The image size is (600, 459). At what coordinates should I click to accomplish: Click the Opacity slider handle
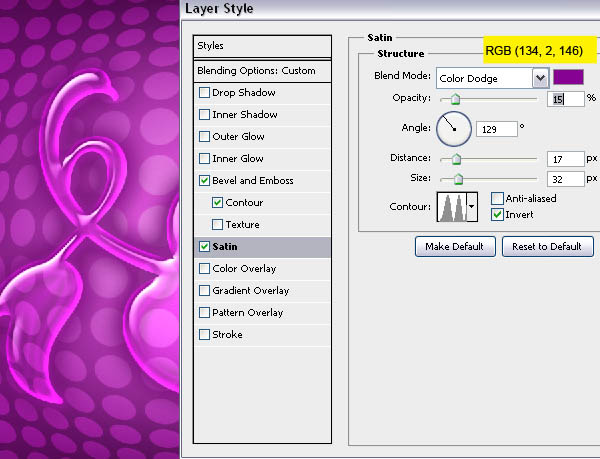coord(456,99)
